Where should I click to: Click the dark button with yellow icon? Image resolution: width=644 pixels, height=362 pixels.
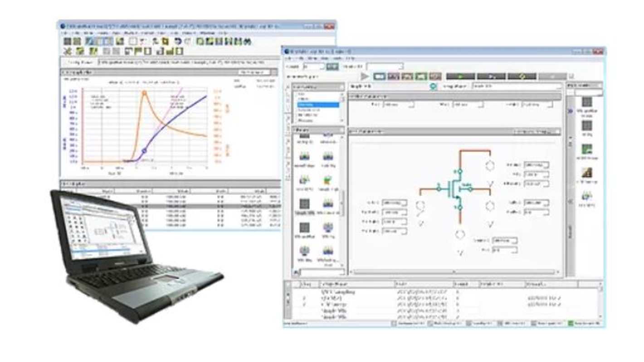click(522, 77)
